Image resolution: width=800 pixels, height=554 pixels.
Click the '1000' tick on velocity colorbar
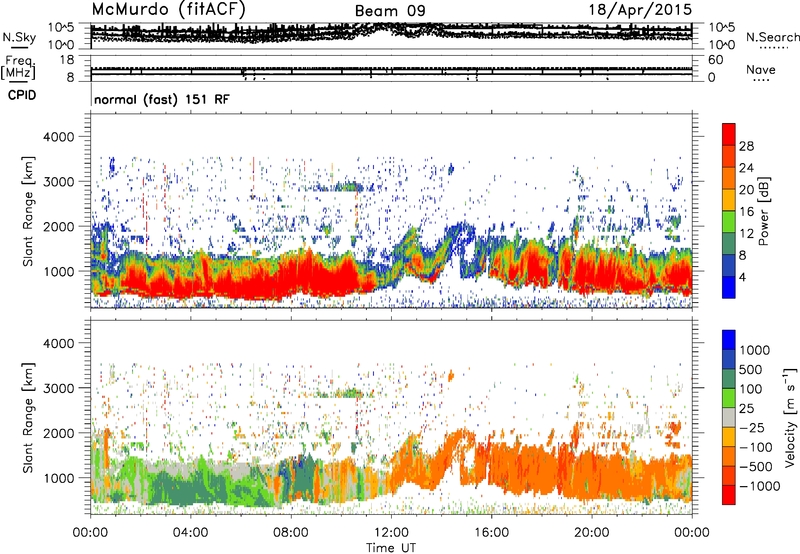click(x=755, y=350)
